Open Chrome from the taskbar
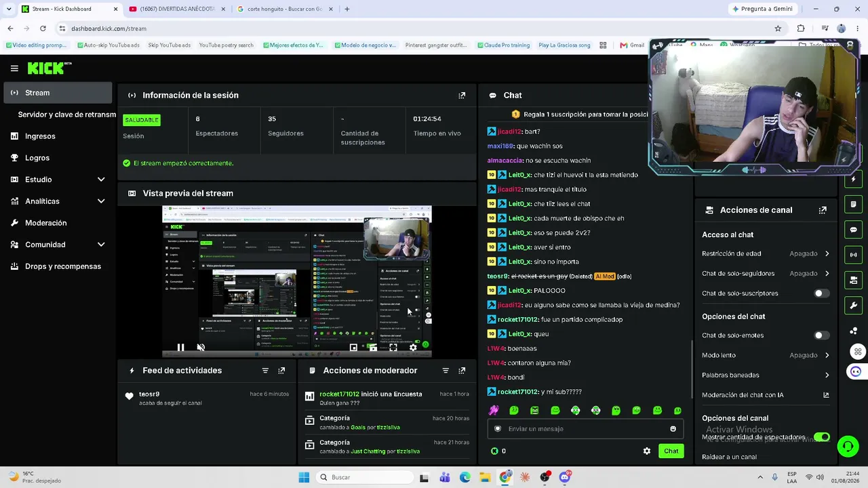Screen dimensions: 868x488 [x=505, y=477]
